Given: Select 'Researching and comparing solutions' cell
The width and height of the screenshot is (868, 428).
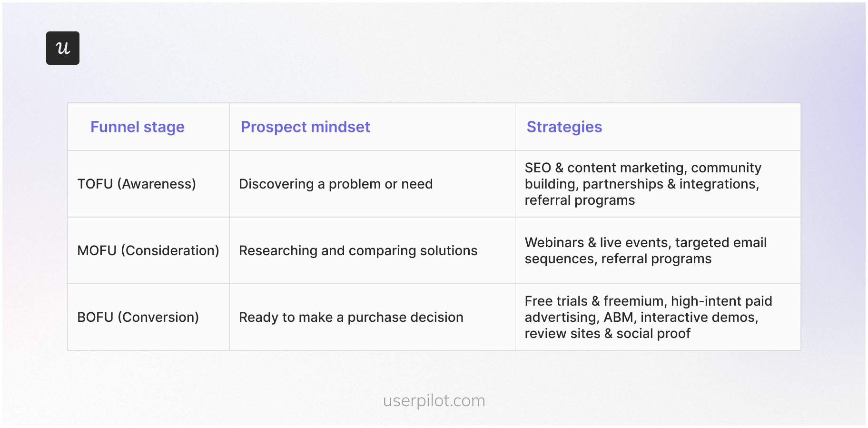Looking at the screenshot, I should click(x=358, y=251).
